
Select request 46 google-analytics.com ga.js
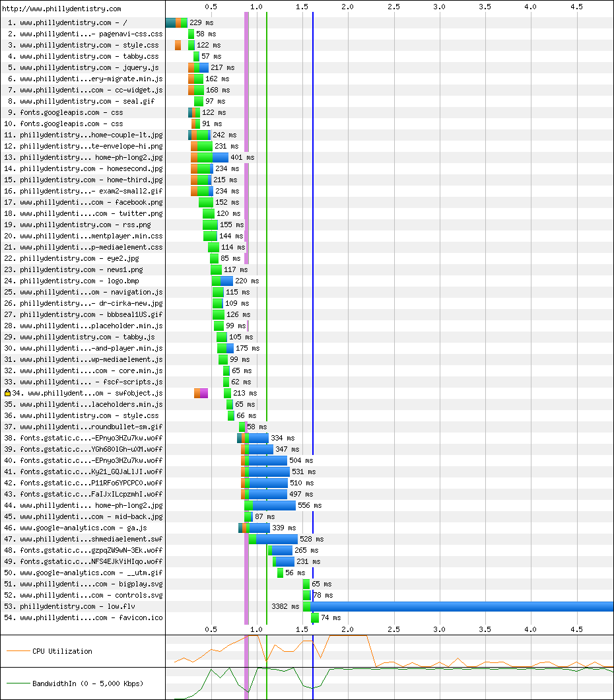click(75, 528)
